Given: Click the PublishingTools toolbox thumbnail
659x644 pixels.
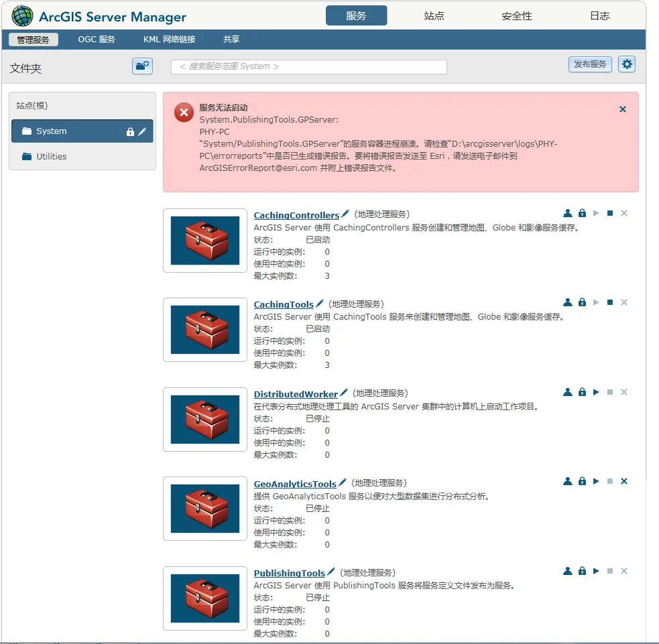Looking at the screenshot, I should coord(205,598).
